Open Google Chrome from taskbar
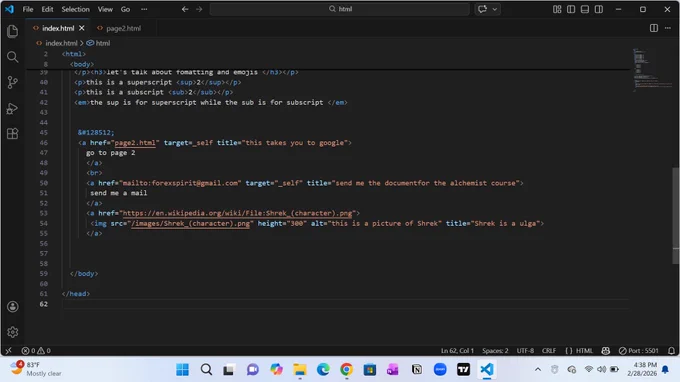Screen dimensions: 680x382 pos(347,369)
